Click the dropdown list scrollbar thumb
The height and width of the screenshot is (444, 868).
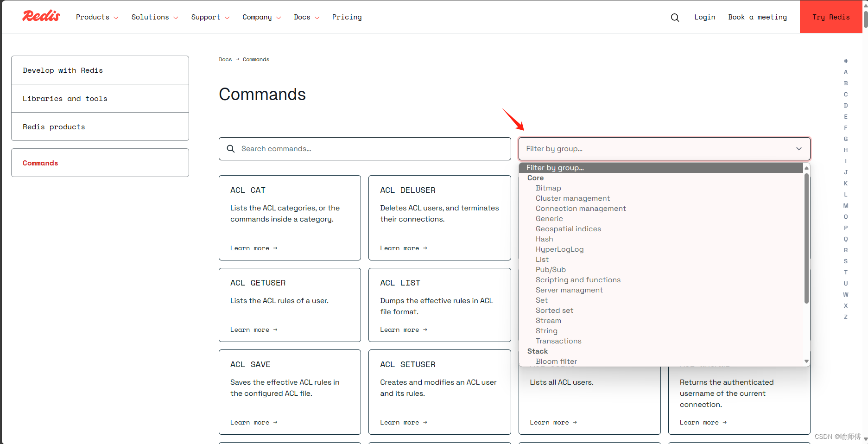point(806,238)
